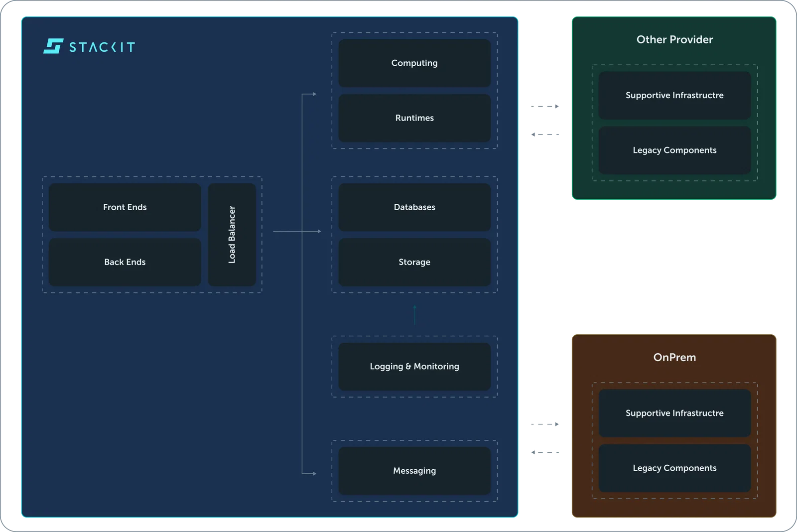
Task: Select Legacy Components under Other Provider
Action: click(x=674, y=150)
